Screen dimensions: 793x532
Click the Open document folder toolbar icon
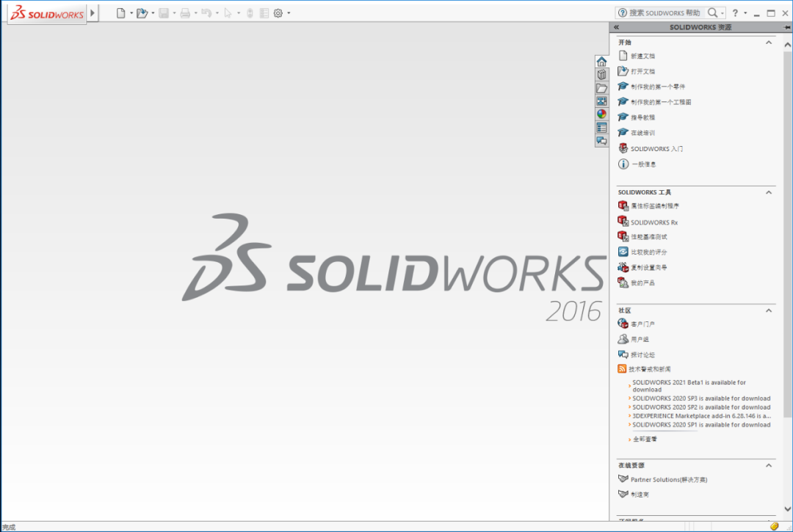click(x=142, y=13)
